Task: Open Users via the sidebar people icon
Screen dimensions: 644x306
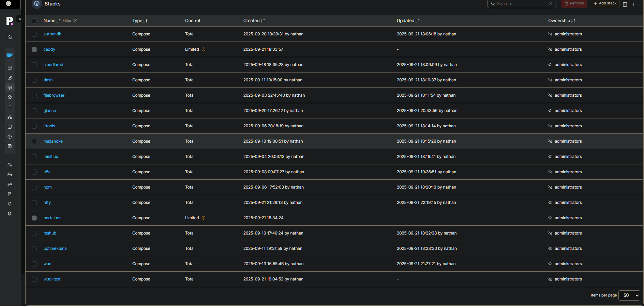Action: pyautogui.click(x=10, y=165)
